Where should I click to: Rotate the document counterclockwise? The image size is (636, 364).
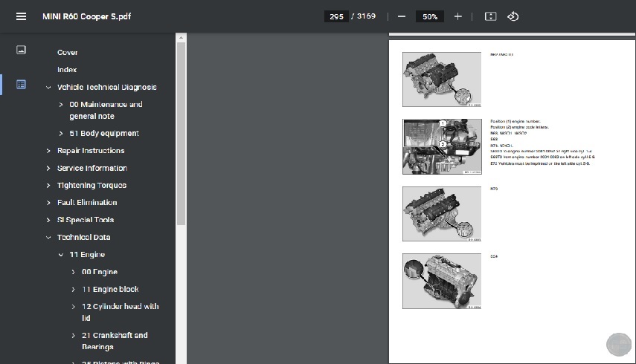513,16
